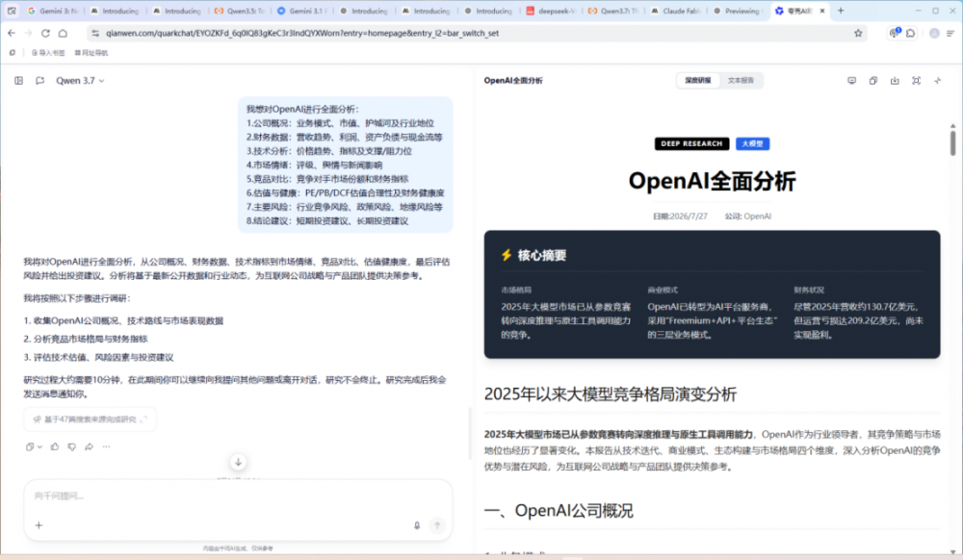Copy the assistant response below the message
Image resolution: width=963 pixels, height=560 pixels.
[x=30, y=446]
